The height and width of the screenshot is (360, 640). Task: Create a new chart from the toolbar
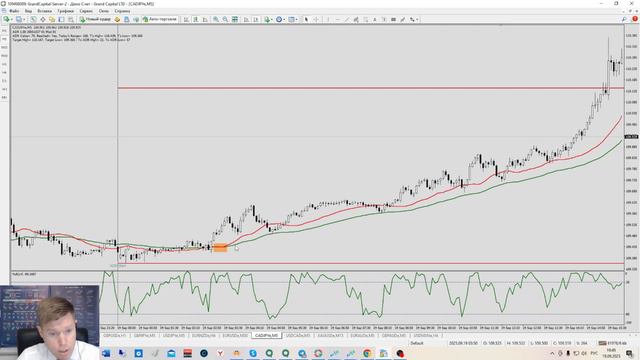6,19
